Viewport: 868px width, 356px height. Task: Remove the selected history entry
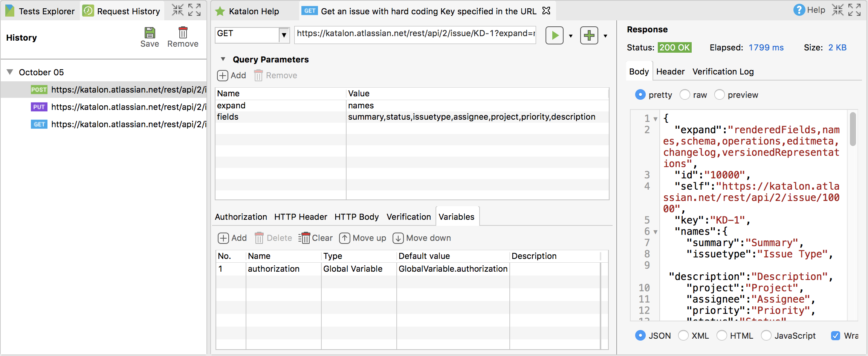[x=183, y=37]
